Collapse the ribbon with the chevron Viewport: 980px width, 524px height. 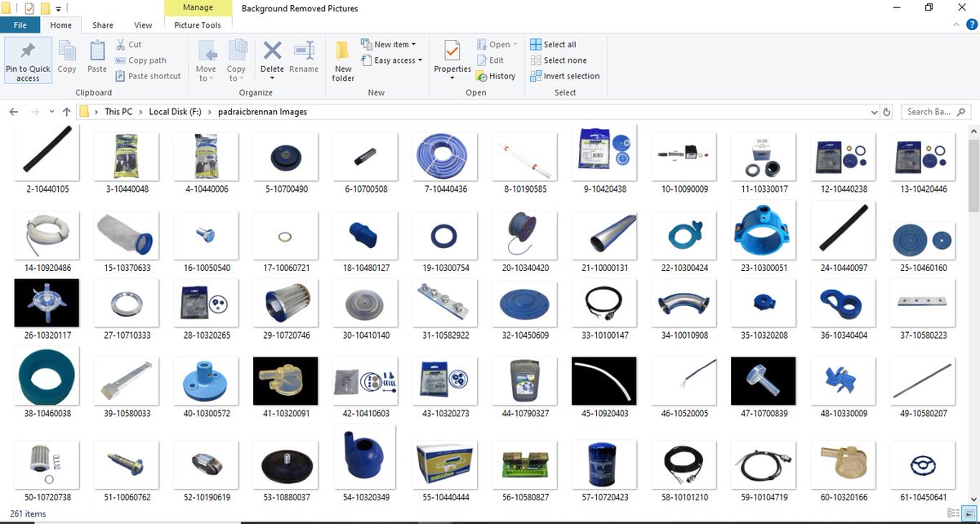pos(956,25)
